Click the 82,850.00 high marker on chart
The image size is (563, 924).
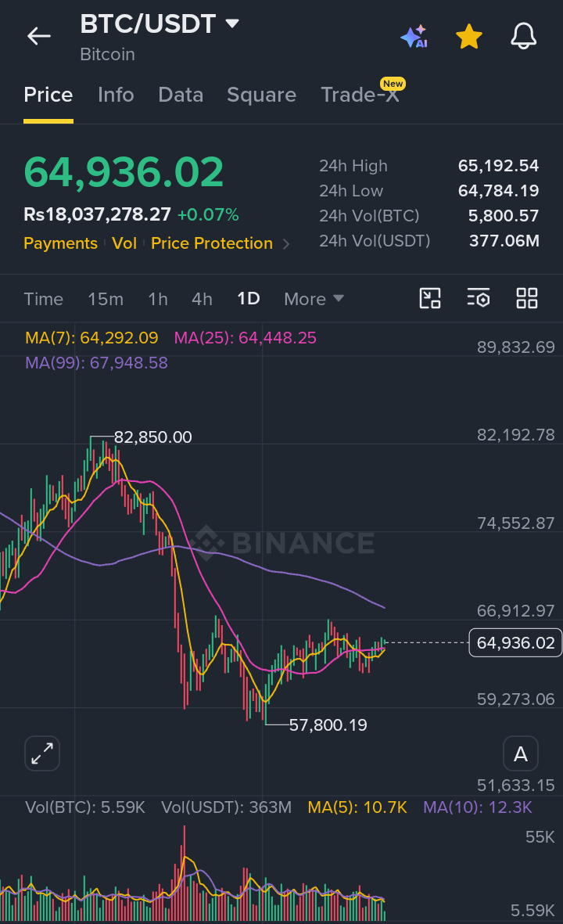pos(152,437)
